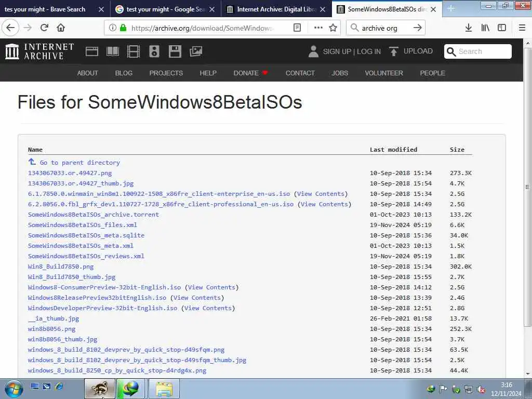Open the Video film-strip icon
The width and height of the screenshot is (532, 399).
pyautogui.click(x=134, y=51)
